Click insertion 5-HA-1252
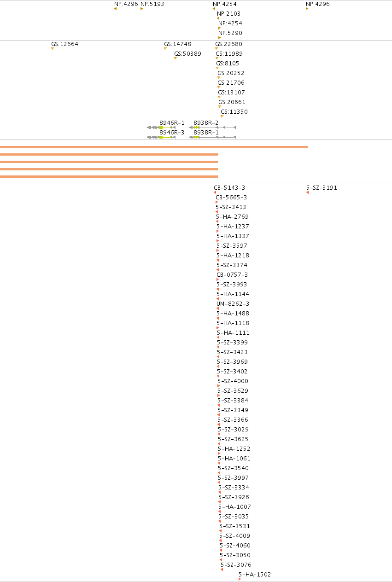392x582 pixels. click(x=234, y=449)
